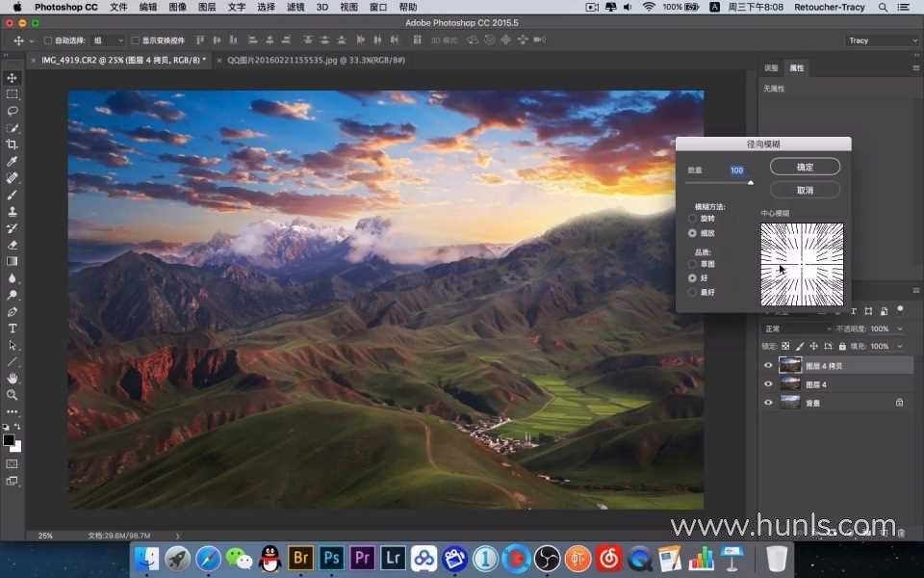Select the Eyedropper tool
The height and width of the screenshot is (578, 924).
[x=13, y=161]
